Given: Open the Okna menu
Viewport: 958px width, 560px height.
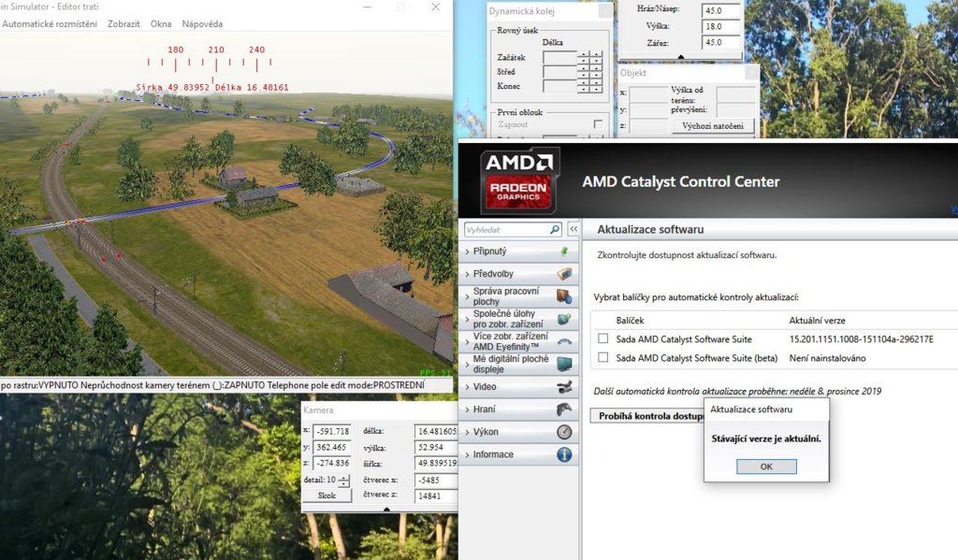Looking at the screenshot, I should point(161,23).
